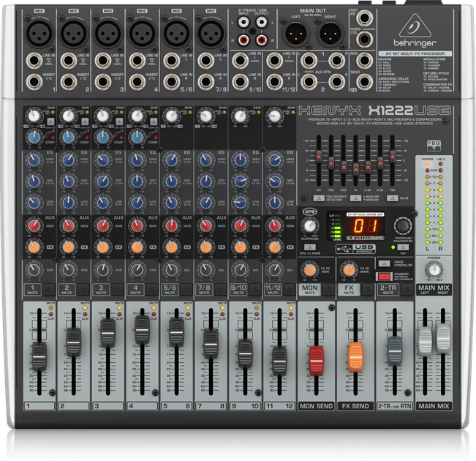
Task: Click the 24-BIT MULTI-FX PROCESSOR heading
Action: pyautogui.click(x=415, y=53)
